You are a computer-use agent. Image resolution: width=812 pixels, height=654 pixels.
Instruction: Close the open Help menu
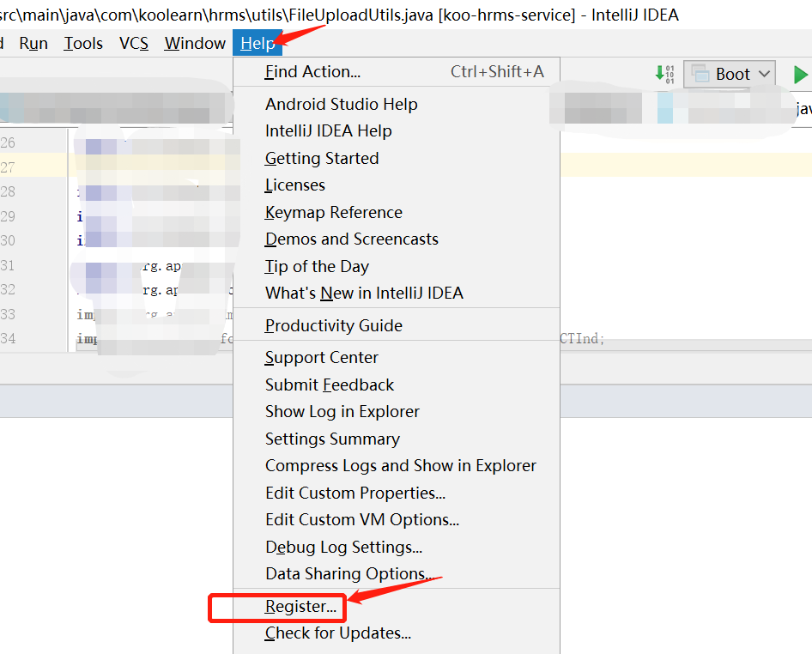click(258, 44)
